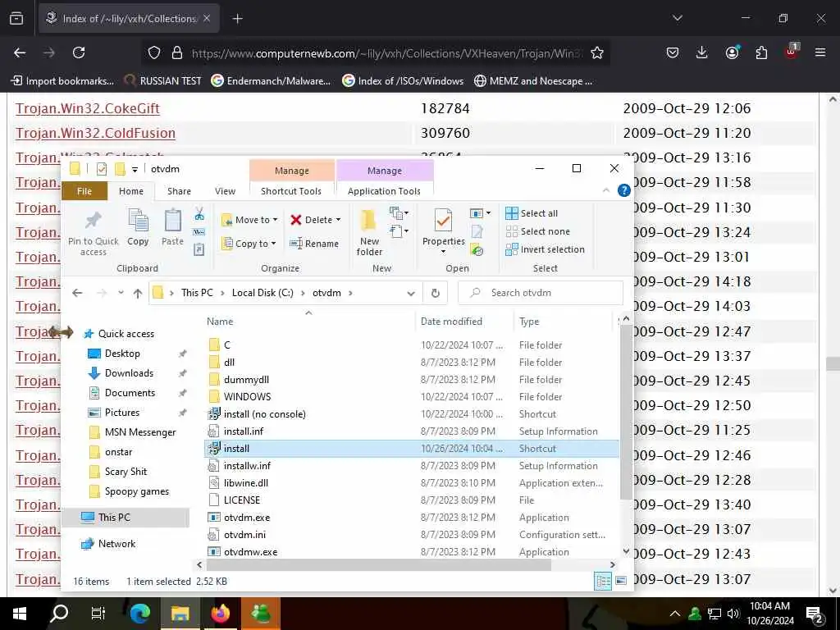Switch to the View ribbon tab
The image size is (840, 630).
tap(225, 191)
